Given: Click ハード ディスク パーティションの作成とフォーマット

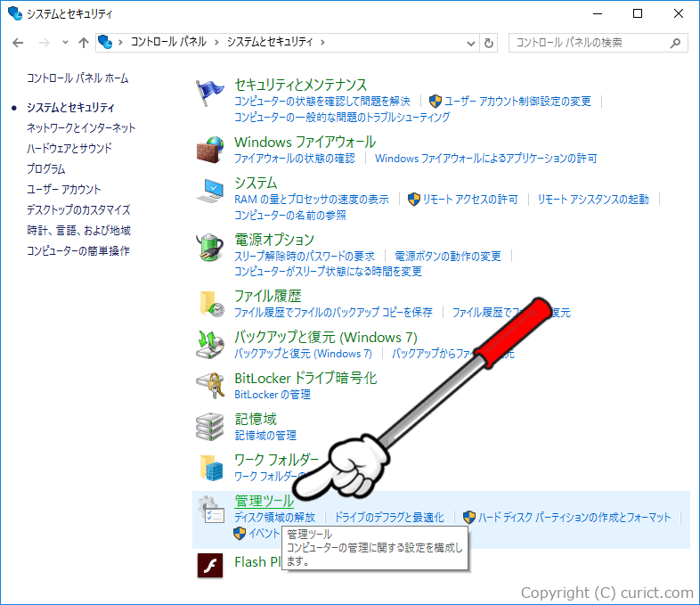Looking at the screenshot, I should coord(574,518).
